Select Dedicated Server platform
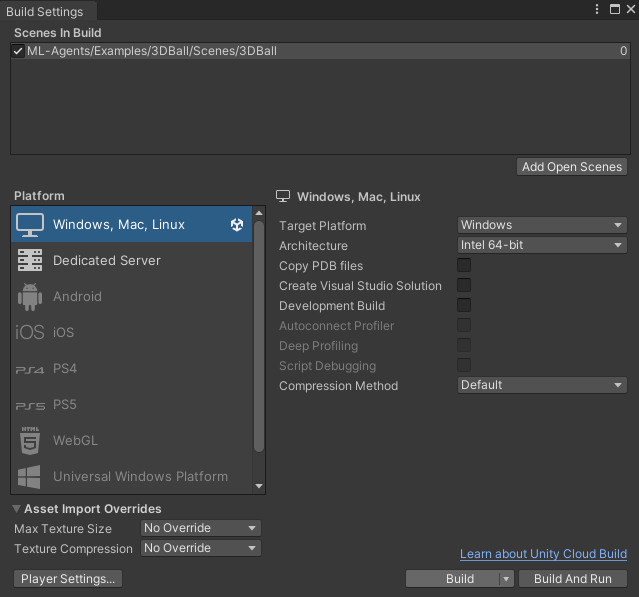The height and width of the screenshot is (597, 639). [132, 260]
